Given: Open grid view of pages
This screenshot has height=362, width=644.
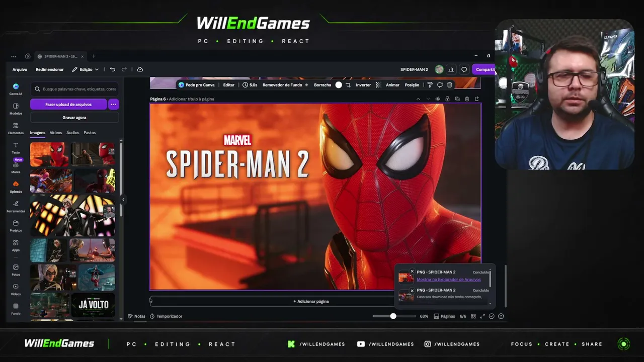Looking at the screenshot, I should 473,316.
